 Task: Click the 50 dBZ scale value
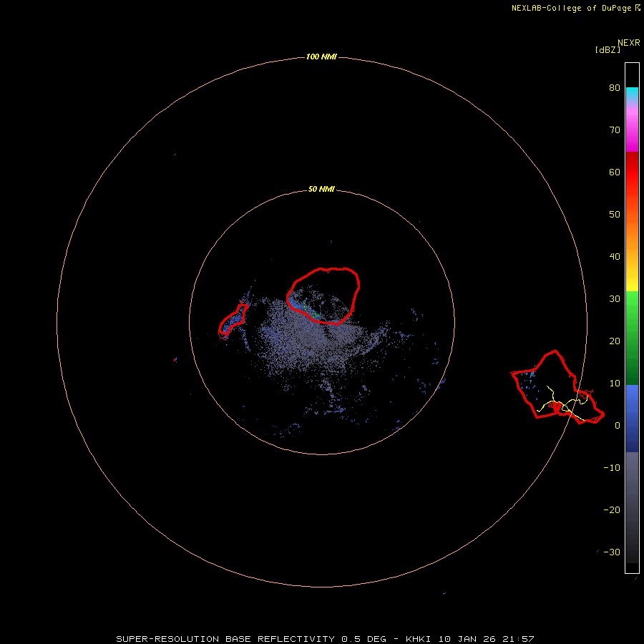tap(615, 215)
